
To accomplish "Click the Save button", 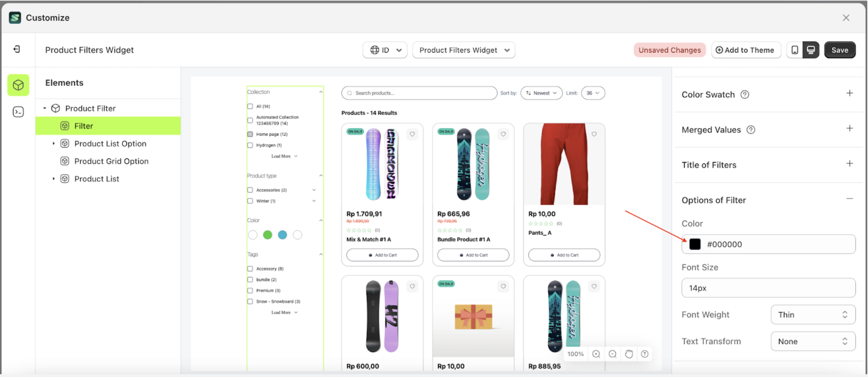I will point(840,50).
